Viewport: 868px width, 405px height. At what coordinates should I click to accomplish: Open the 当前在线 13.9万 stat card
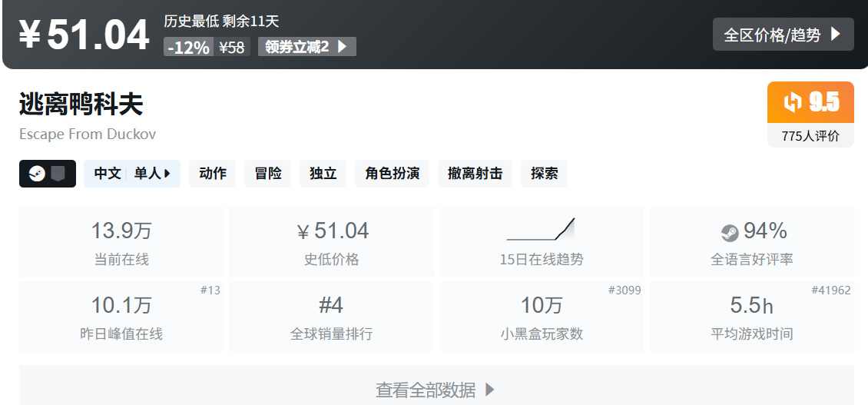pos(121,242)
